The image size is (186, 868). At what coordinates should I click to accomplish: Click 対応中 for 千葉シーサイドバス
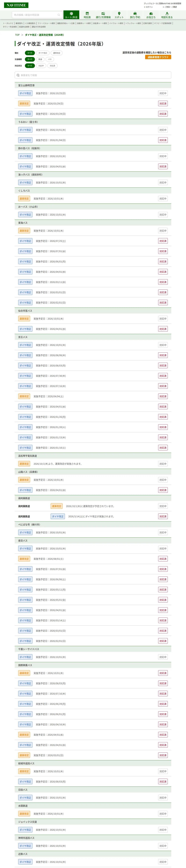(163, 657)
